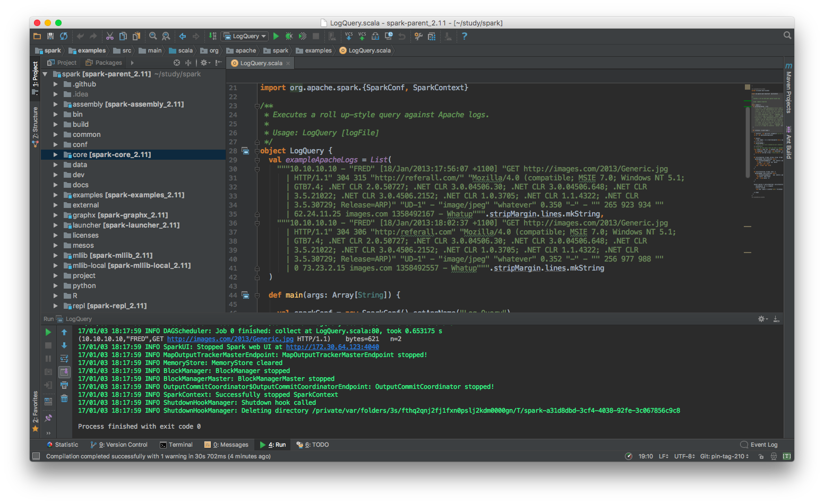Click the blue Back navigation arrow
Image resolution: width=824 pixels, height=504 pixels.
(183, 36)
